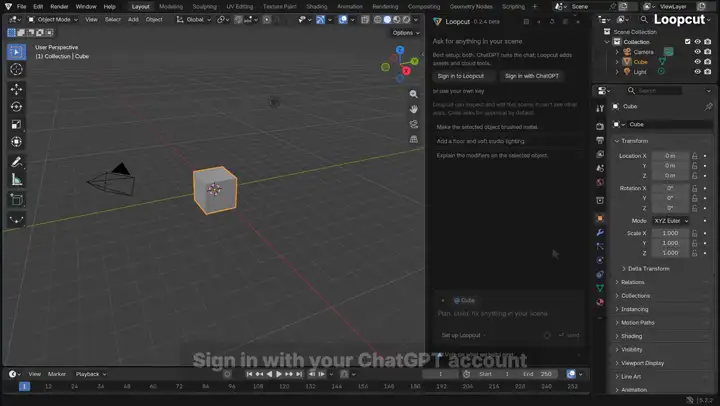720x406 pixels.
Task: Open the Render menu
Action: click(x=59, y=6)
